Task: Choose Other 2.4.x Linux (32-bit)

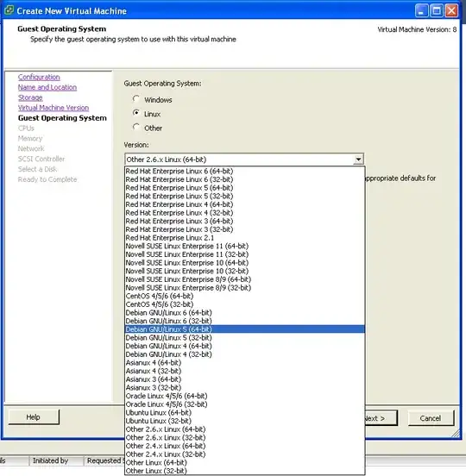Action: [x=244, y=454]
